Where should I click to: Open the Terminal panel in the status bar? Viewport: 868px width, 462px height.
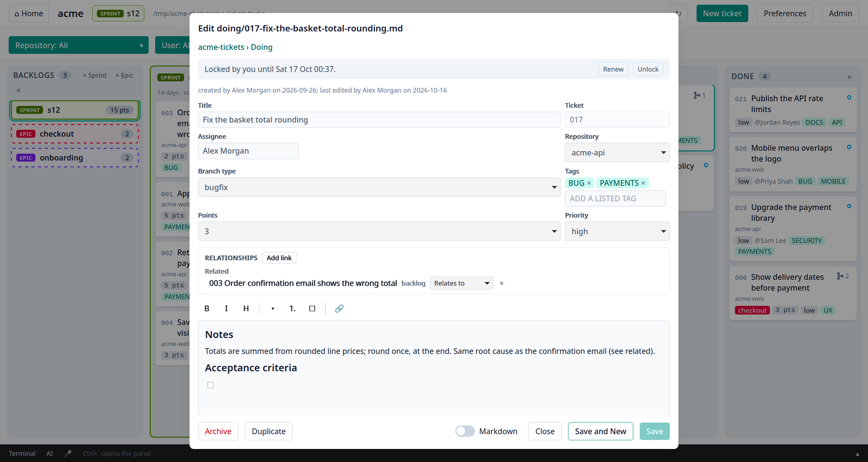(22, 453)
